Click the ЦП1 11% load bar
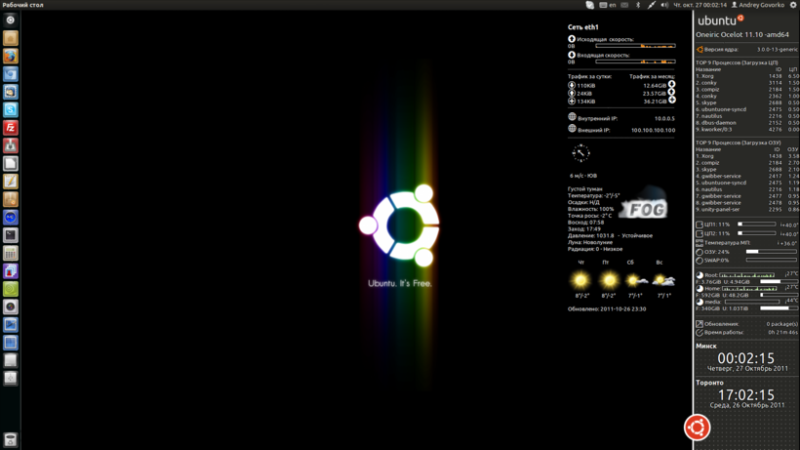Viewport: 800px width, 450px height. click(x=757, y=224)
